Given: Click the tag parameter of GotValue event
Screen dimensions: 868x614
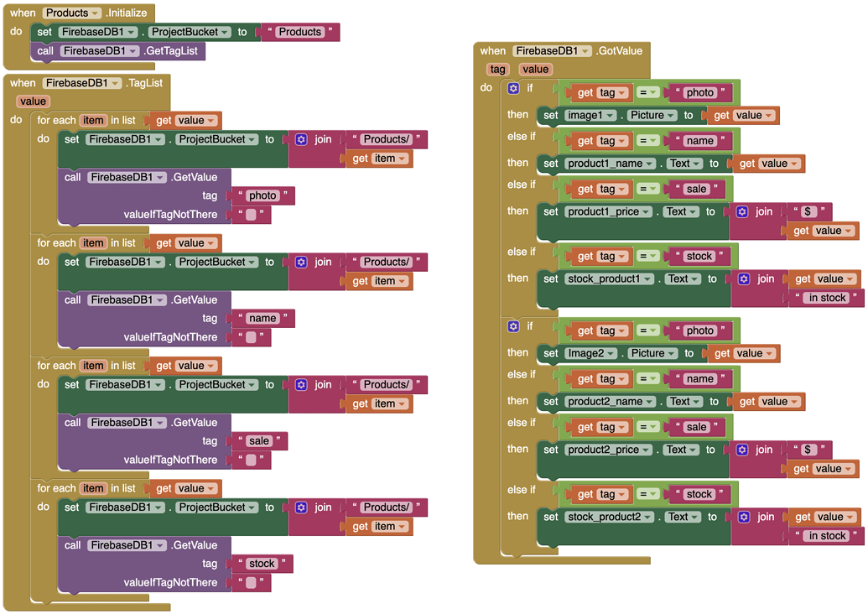Looking at the screenshot, I should tap(498, 70).
